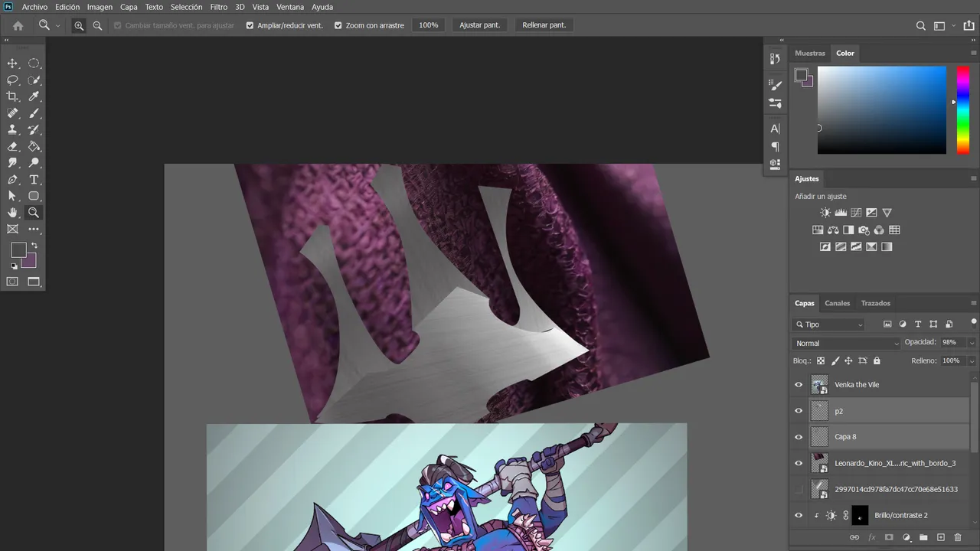980x551 pixels.
Task: Click the 'Ajustar pant.' button
Action: click(x=480, y=25)
